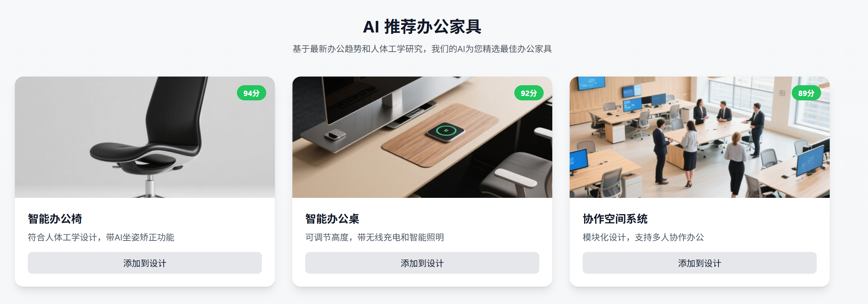Select the 智能办公椅 card title
The width and height of the screenshot is (868, 304).
click(x=55, y=219)
